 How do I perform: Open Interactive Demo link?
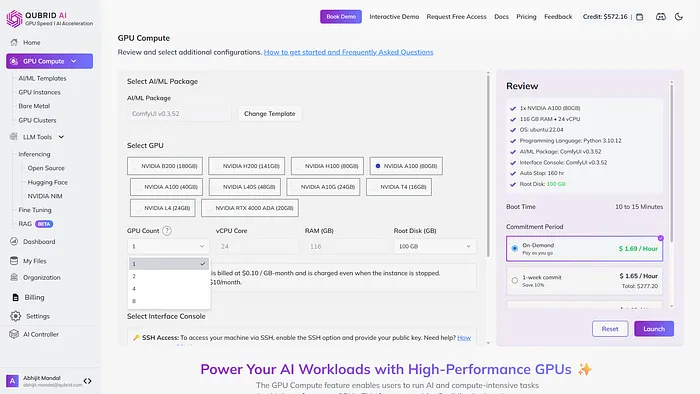[394, 17]
